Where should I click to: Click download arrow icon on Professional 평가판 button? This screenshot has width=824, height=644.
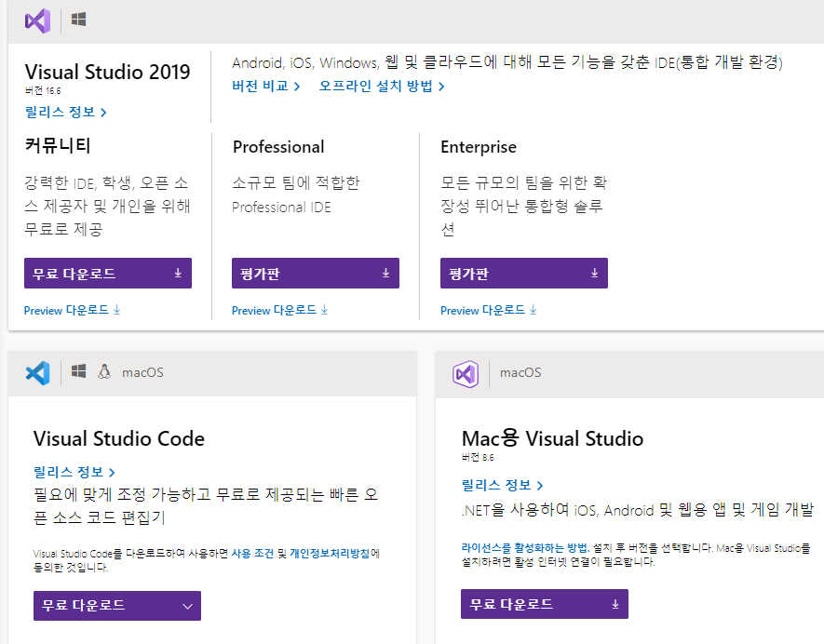click(x=385, y=273)
